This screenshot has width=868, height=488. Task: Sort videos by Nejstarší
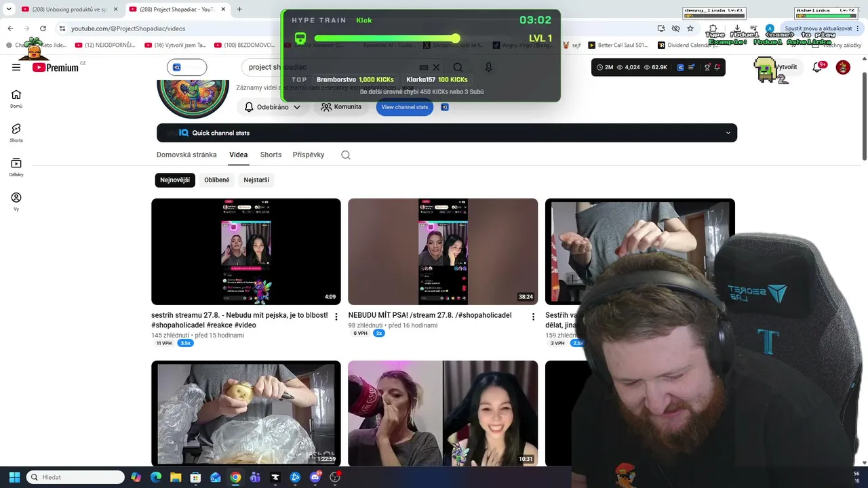click(x=256, y=180)
